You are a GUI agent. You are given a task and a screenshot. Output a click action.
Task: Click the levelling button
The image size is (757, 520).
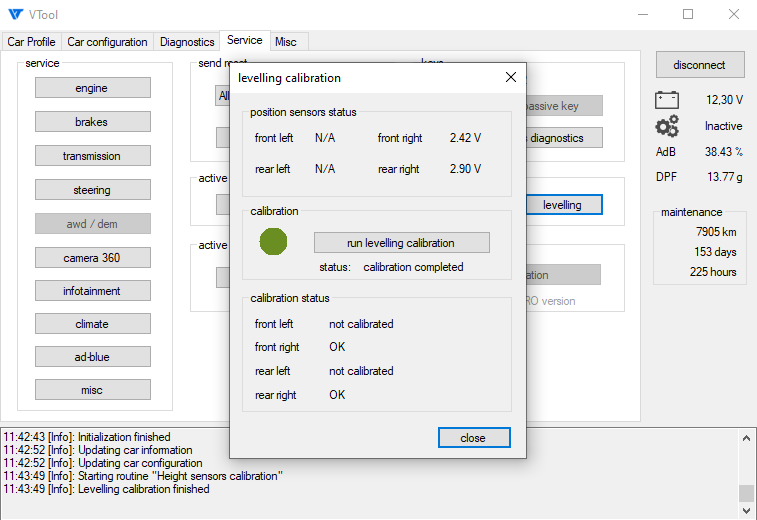click(563, 205)
